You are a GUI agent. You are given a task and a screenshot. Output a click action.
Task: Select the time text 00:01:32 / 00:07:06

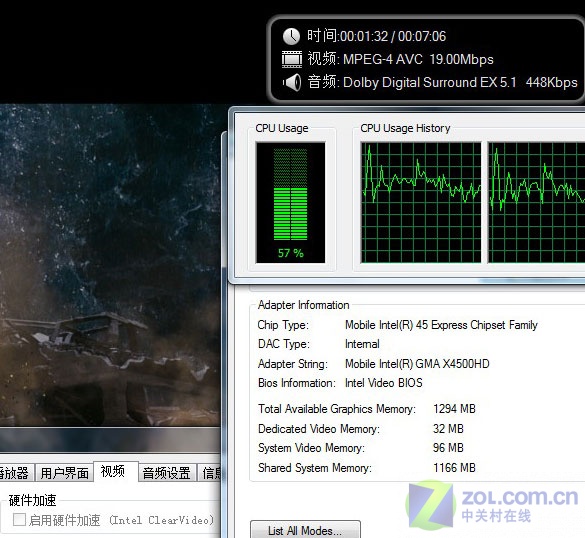pyautogui.click(x=393, y=36)
